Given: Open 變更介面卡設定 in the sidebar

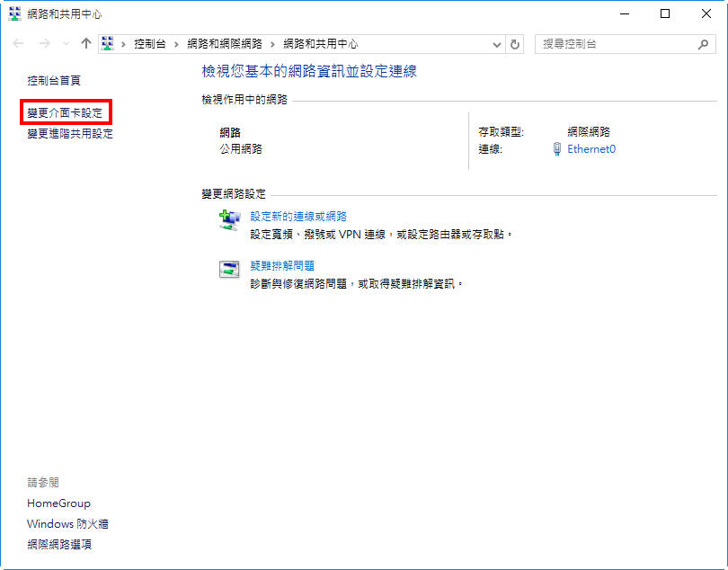Looking at the screenshot, I should tap(65, 113).
